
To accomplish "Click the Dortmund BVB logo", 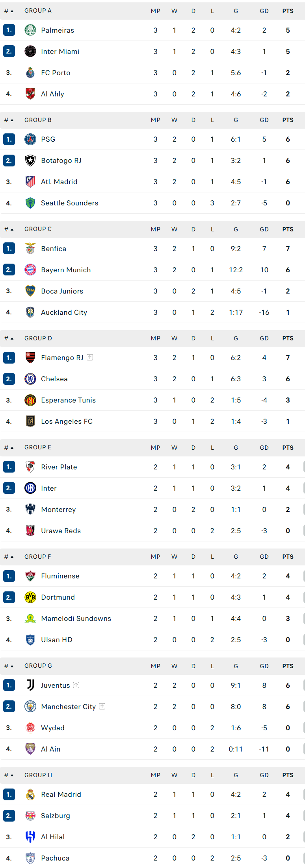I will click(x=30, y=597).
